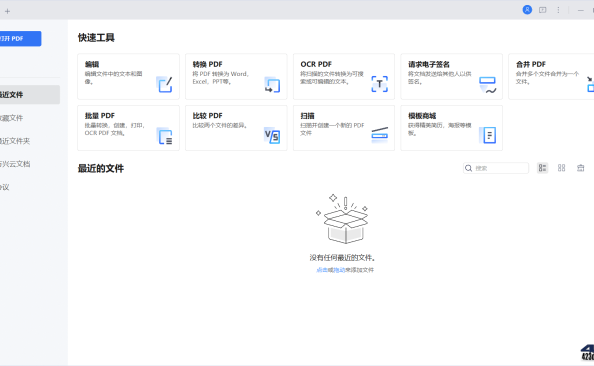Minimize the application window
This screenshot has width=594, height=366.
(x=580, y=10)
